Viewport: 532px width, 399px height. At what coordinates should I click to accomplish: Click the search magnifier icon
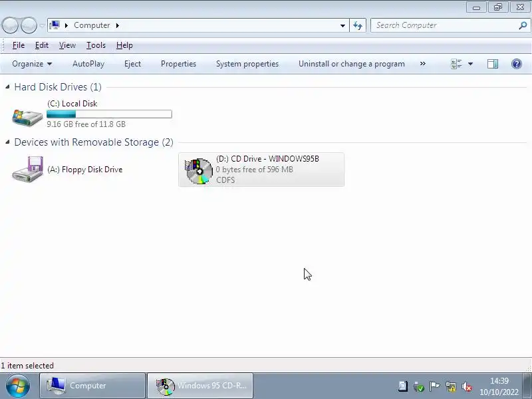[523, 25]
